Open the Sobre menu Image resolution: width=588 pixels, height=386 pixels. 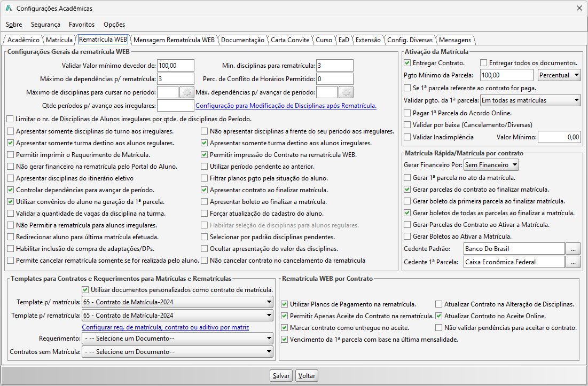pyautogui.click(x=14, y=25)
